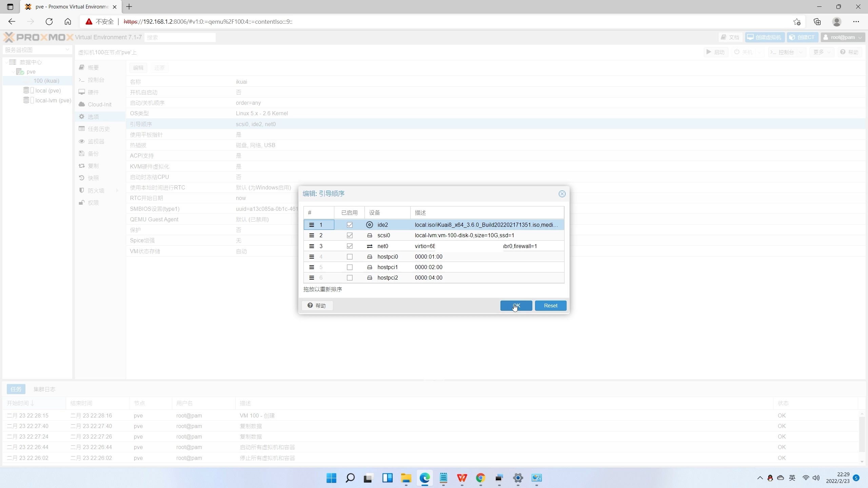Screen dimensions: 868x488
Task: Click the help question icon in dialog
Action: (310, 305)
